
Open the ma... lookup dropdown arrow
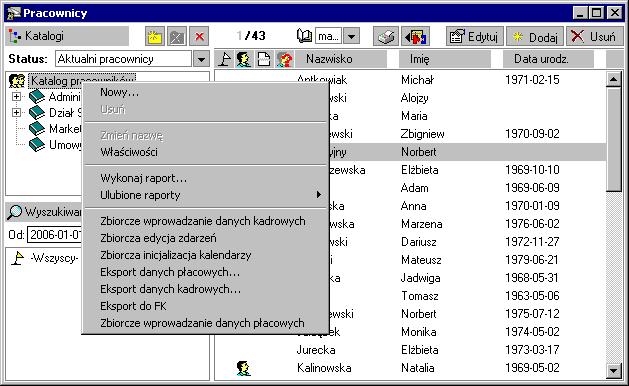pos(351,37)
